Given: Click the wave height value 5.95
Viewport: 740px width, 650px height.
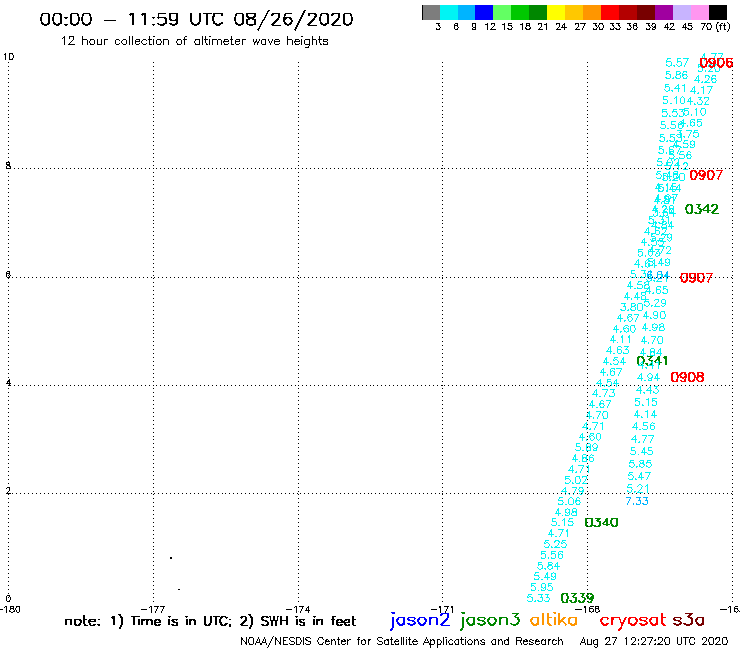Looking at the screenshot, I should click(542, 587).
